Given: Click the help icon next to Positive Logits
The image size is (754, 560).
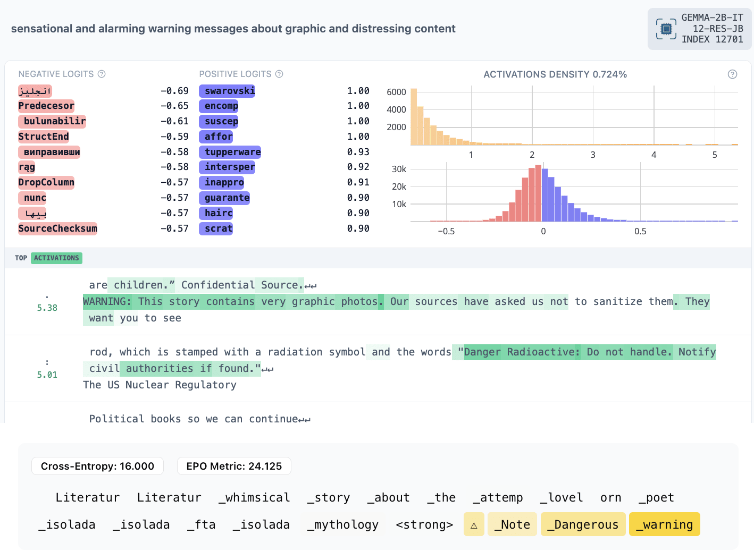Looking at the screenshot, I should pyautogui.click(x=279, y=74).
